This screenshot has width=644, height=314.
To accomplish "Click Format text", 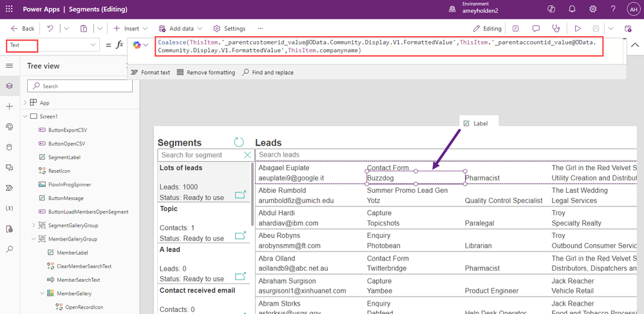I will pos(150,72).
